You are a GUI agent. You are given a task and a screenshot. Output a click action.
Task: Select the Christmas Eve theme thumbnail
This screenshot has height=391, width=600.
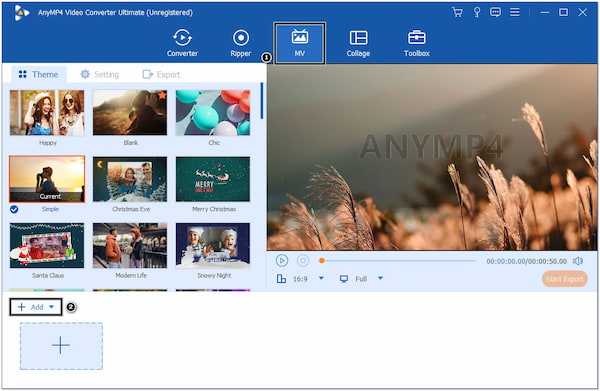tap(130, 179)
